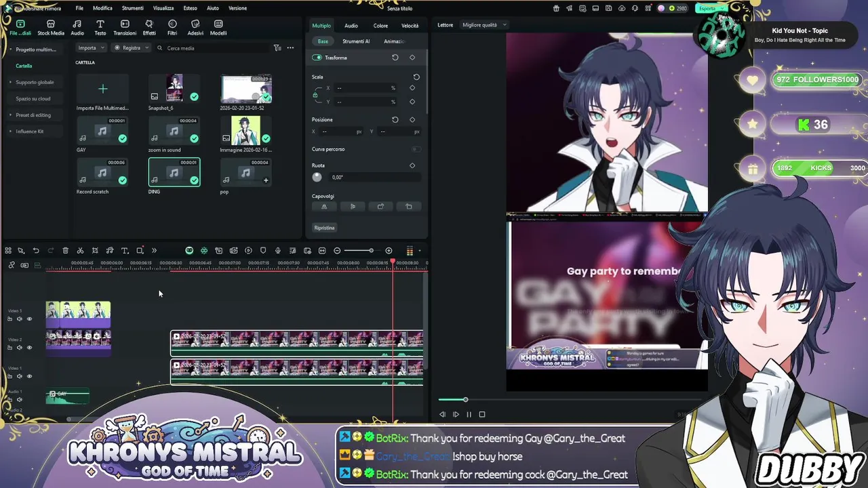Click the voiceover microphone icon

[277, 251]
